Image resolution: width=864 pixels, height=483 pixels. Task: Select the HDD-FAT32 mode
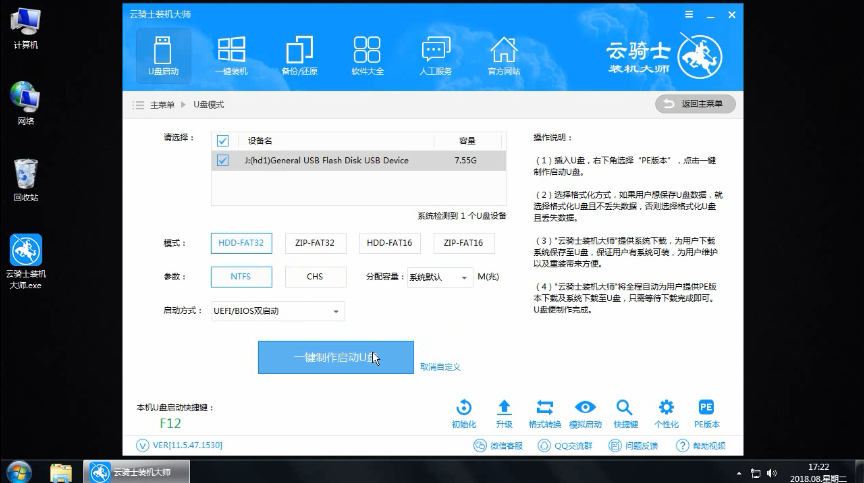coord(241,243)
